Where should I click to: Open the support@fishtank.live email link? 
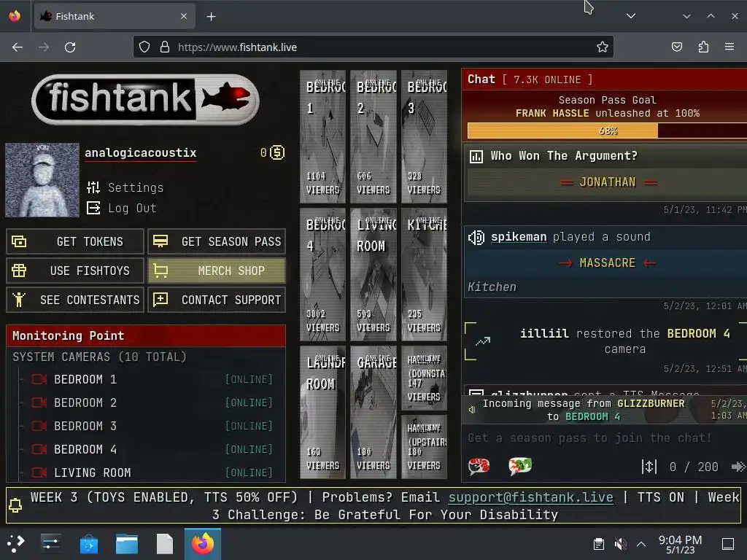click(x=531, y=497)
